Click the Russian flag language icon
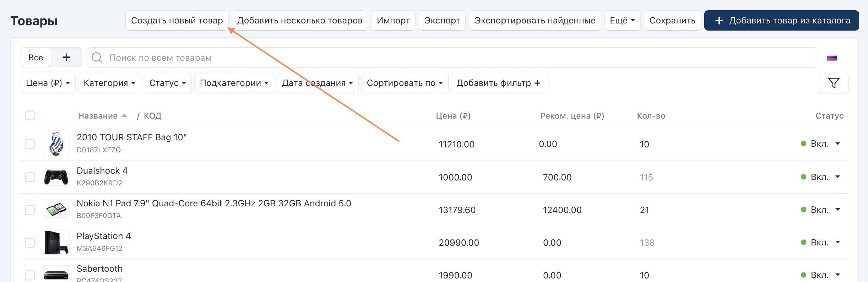868x282 pixels. point(832,58)
